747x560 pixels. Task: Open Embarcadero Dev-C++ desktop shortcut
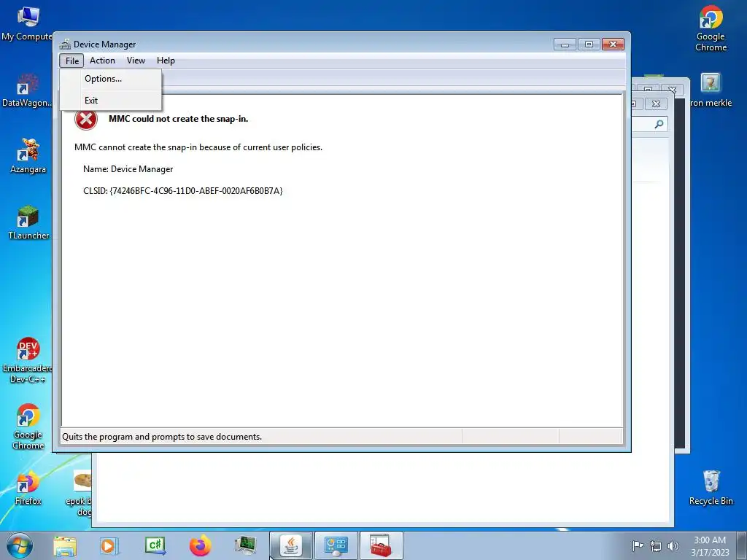pyautogui.click(x=28, y=360)
